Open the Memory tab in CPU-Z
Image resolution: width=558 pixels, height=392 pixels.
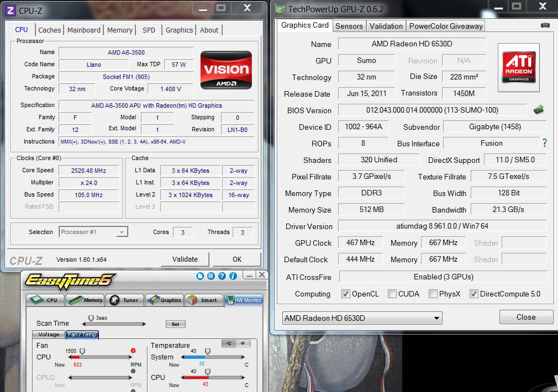119,30
